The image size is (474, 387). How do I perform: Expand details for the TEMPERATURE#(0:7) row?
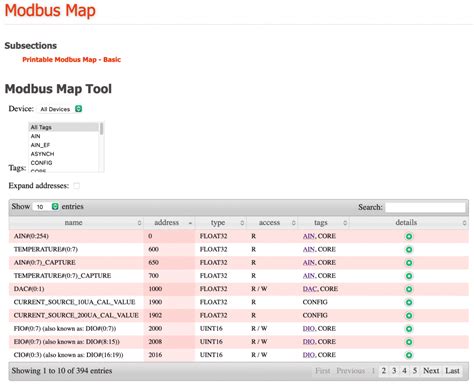point(409,249)
